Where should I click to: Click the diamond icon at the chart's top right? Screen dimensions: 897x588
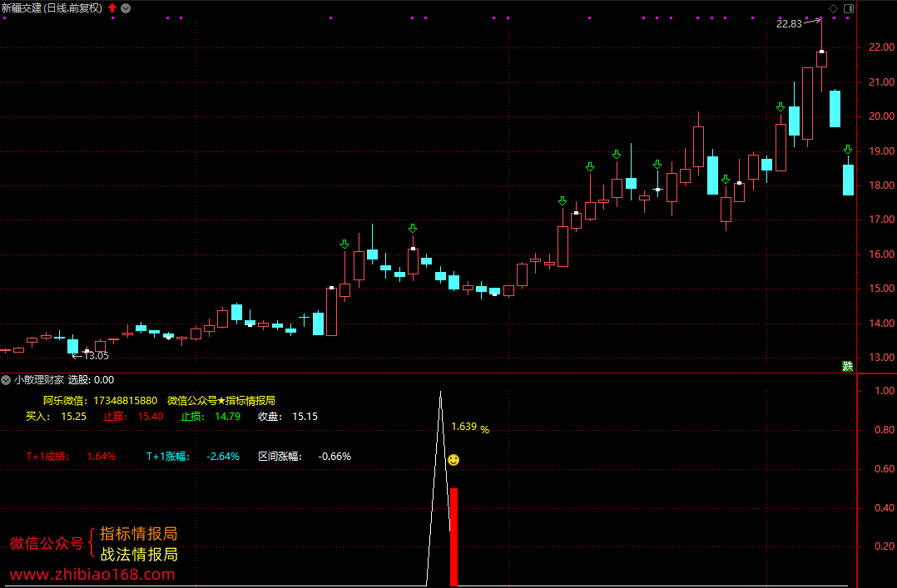click(x=833, y=8)
